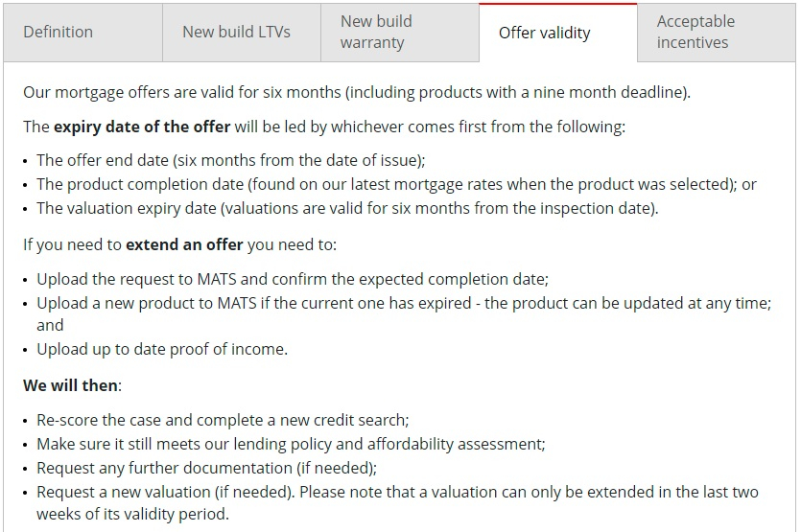Viewport: 801px width, 532px height.
Task: Click the 'expiry date of the offer' bold text
Action: [142, 127]
